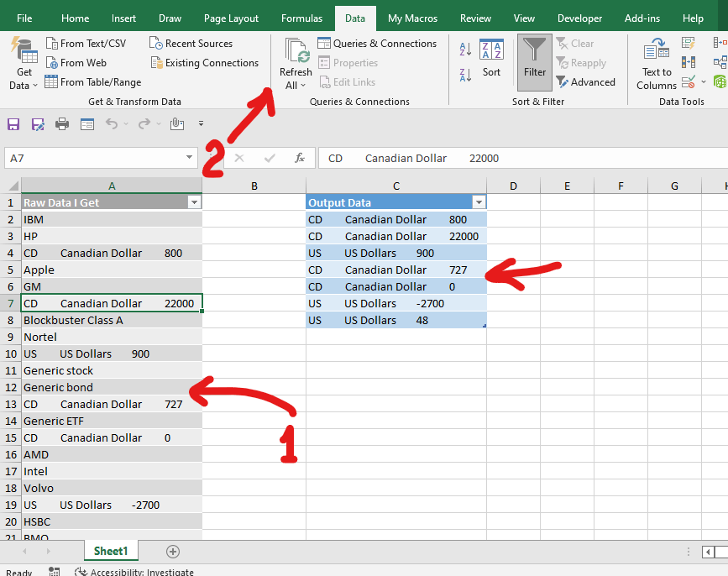Click the Select All corner triangle

(x=13, y=186)
